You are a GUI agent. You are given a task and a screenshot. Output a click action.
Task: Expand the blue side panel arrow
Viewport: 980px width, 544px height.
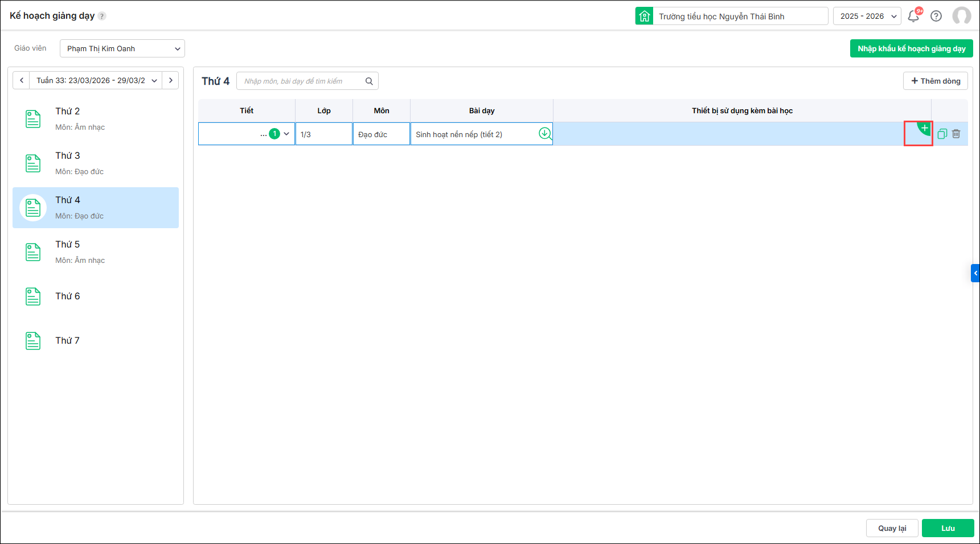[975, 273]
